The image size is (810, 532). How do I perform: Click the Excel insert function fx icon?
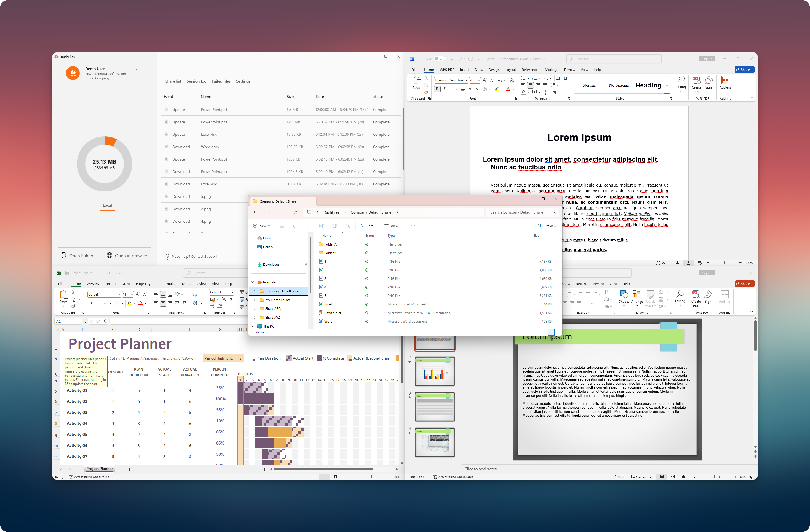point(105,321)
